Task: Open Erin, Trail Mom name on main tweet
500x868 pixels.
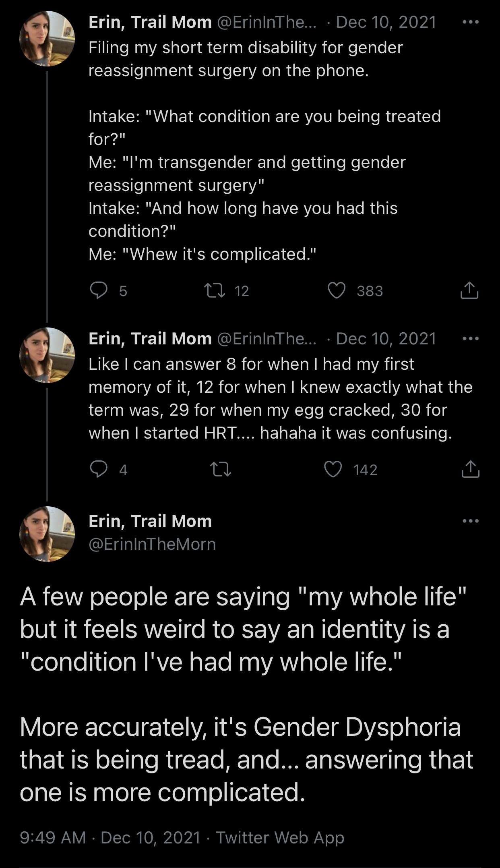Action: pyautogui.click(x=150, y=521)
